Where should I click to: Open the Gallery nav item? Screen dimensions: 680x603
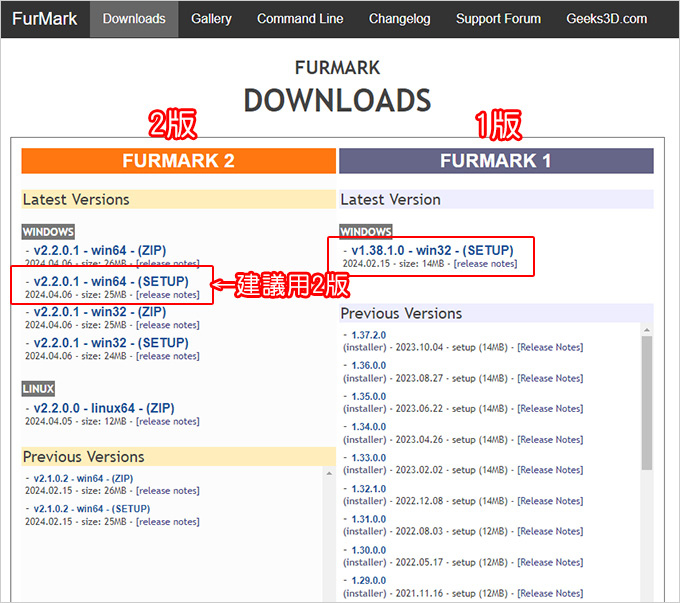tap(211, 19)
